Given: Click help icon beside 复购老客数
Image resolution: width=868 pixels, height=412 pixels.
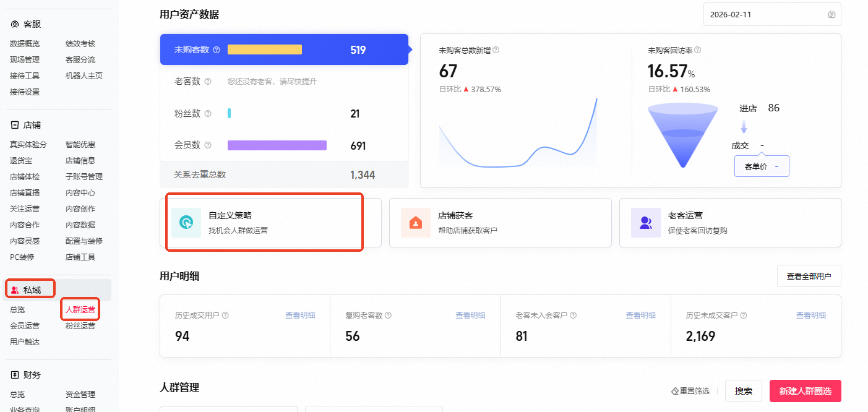Looking at the screenshot, I should coord(387,315).
